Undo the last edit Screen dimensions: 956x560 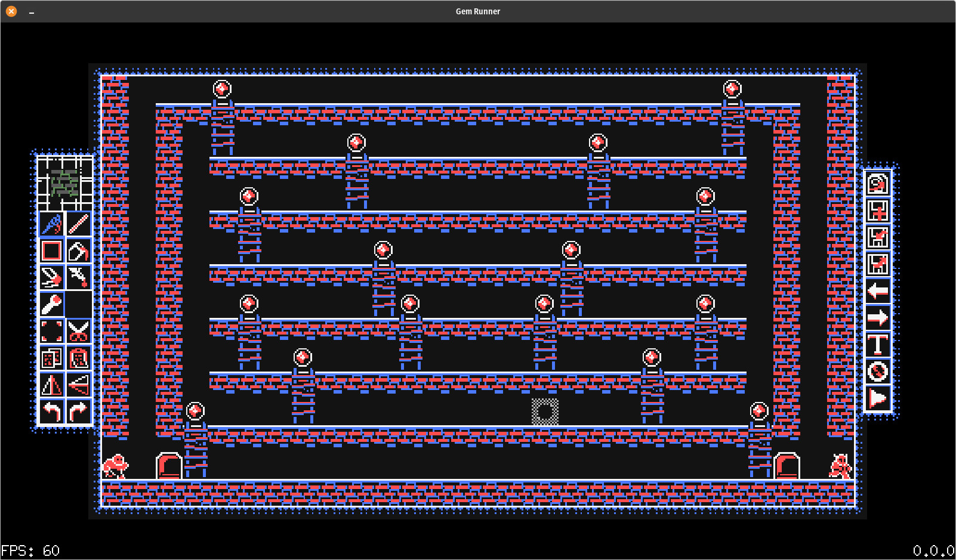51,412
